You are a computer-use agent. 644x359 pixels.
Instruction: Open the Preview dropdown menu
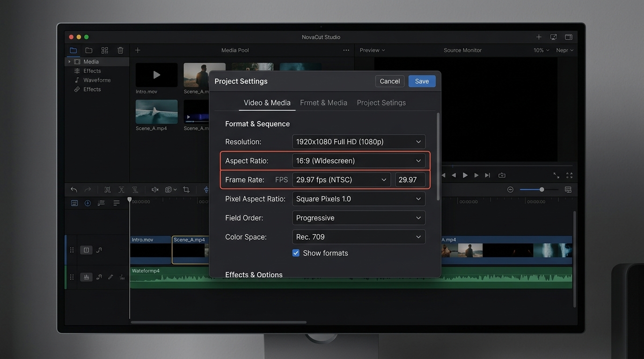click(373, 50)
